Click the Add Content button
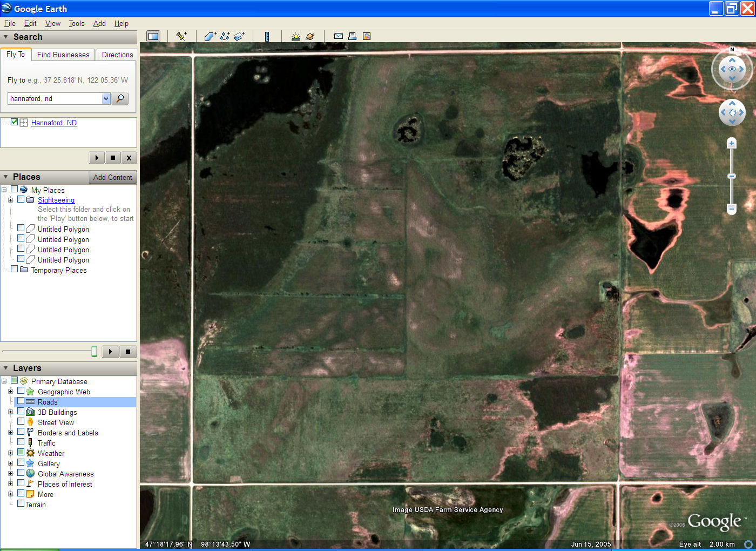 tap(112, 177)
